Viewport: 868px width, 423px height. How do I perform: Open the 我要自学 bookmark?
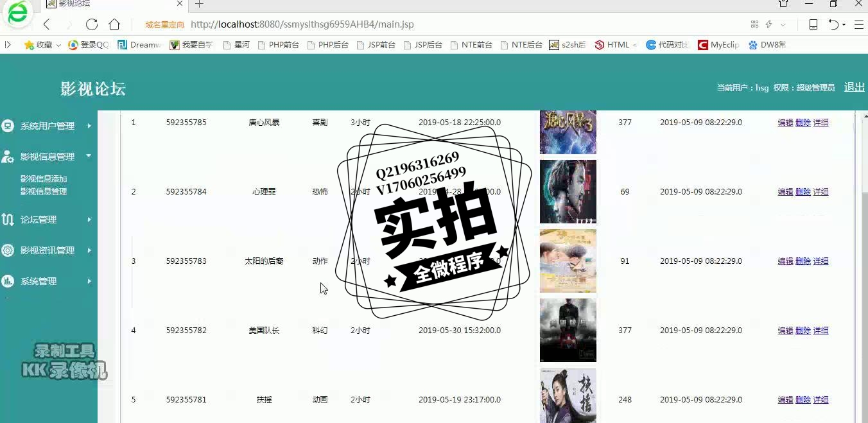[191, 45]
